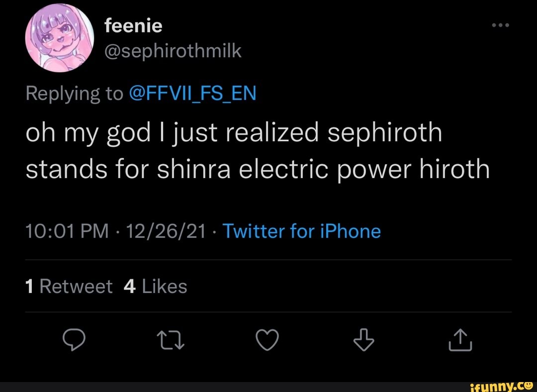This screenshot has height=392, width=537.
Task: Click the 10:01 PM 12/26/21 timestamp
Action: pyautogui.click(x=115, y=231)
